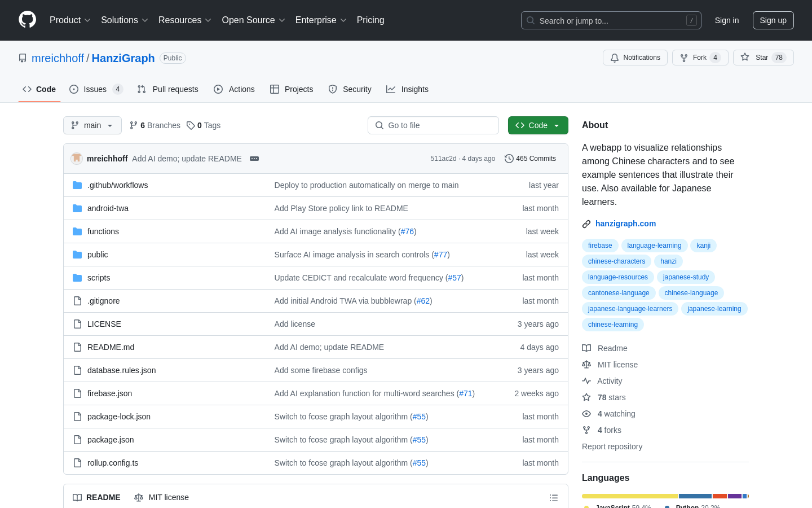Switch to the Insights tab
Image resolution: width=812 pixels, height=508 pixels.
407,89
